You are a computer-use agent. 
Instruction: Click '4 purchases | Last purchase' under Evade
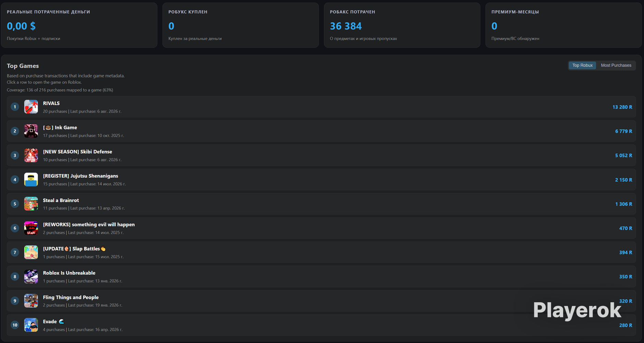pyautogui.click(x=83, y=330)
